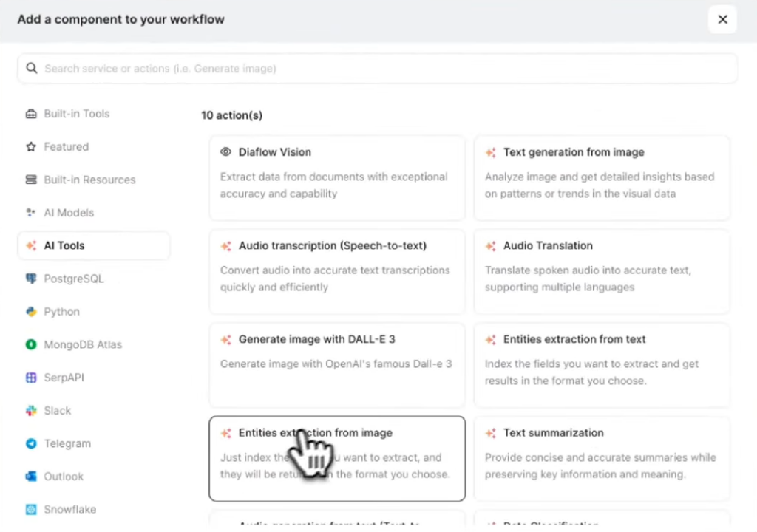Click the Telegram logo icon
This screenshot has width=757, height=532.
pos(31,443)
